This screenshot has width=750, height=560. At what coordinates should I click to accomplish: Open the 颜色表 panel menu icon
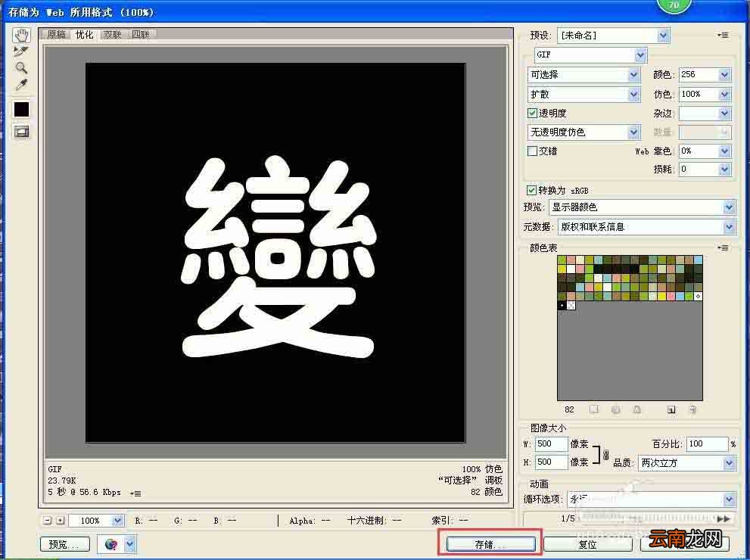tap(724, 247)
